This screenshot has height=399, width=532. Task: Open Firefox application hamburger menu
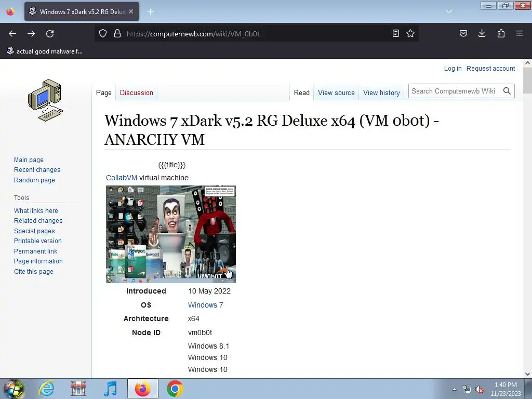click(520, 33)
